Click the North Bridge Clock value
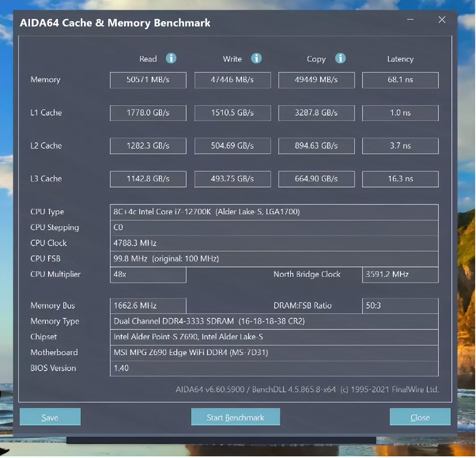The image size is (476, 458). (x=400, y=274)
